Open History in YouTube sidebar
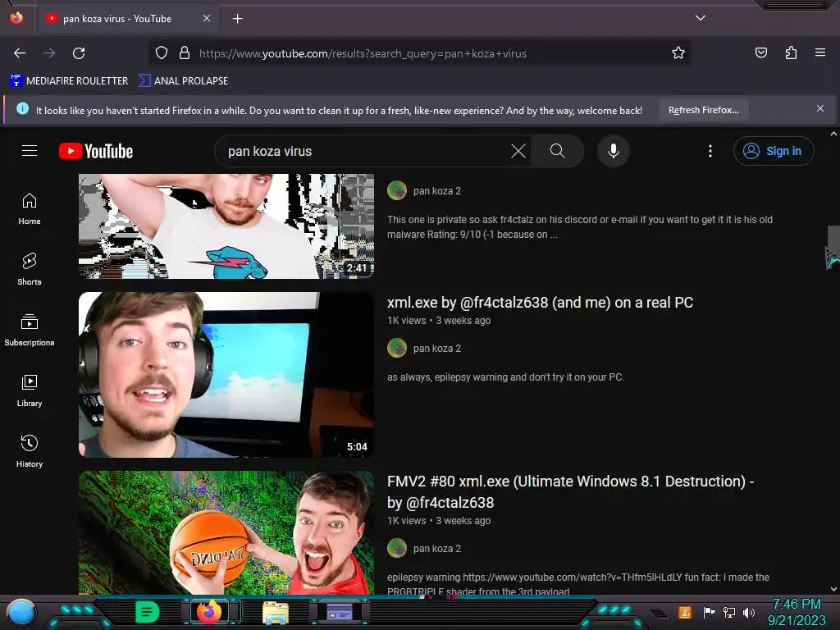 [30, 452]
